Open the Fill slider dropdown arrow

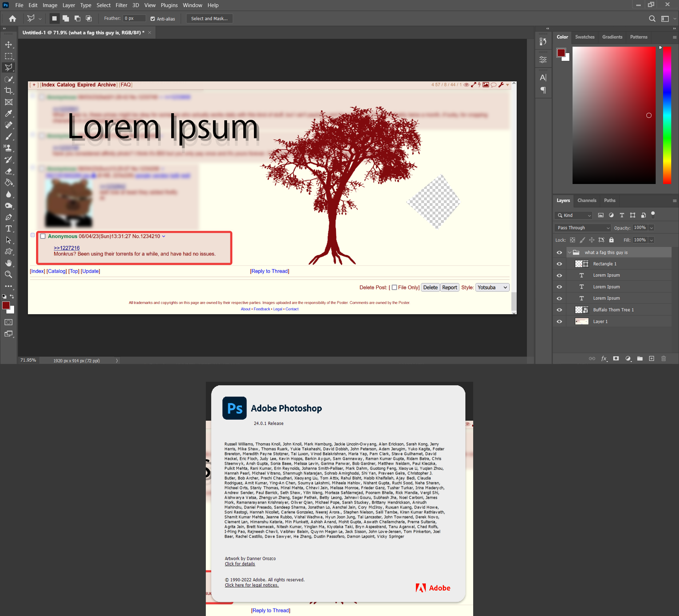tap(651, 240)
